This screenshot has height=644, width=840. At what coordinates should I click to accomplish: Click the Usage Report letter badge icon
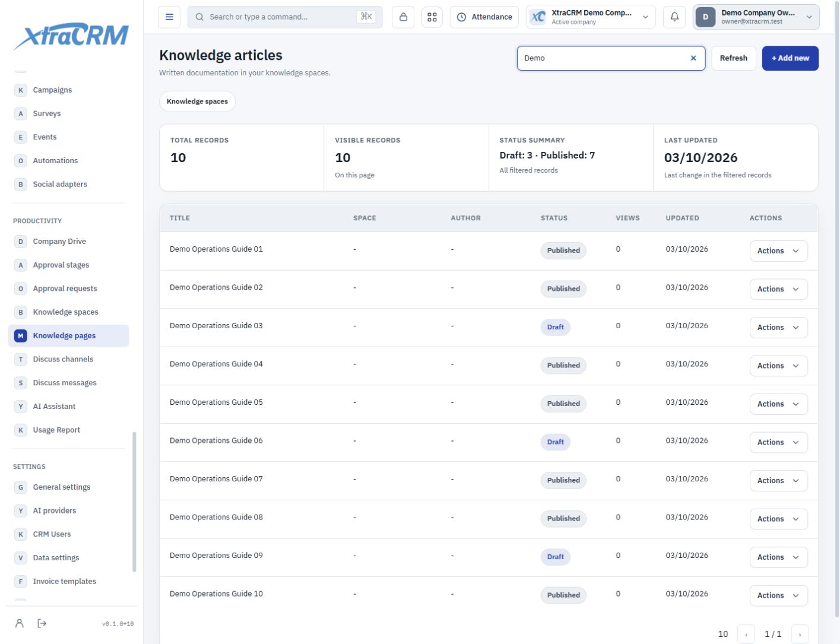point(21,430)
